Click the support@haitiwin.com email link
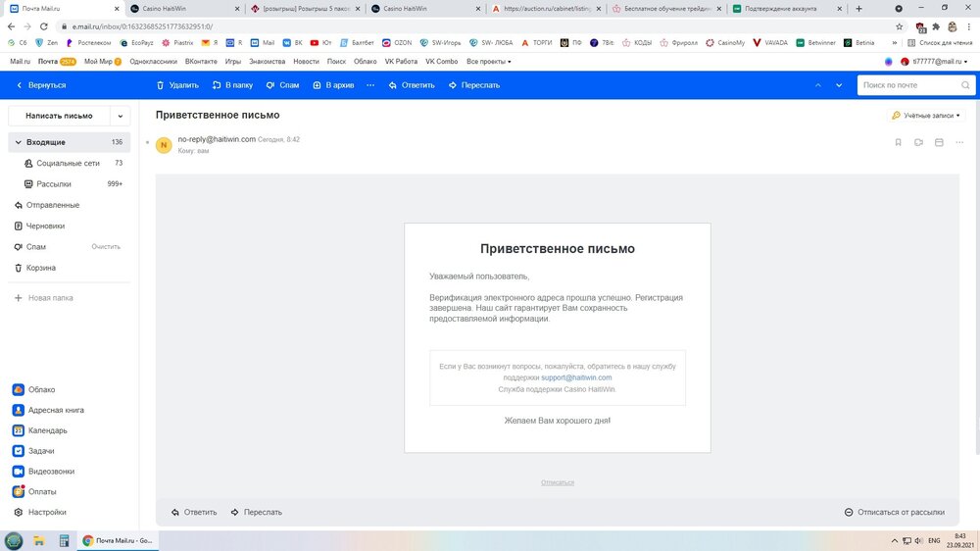980x551 pixels. pos(576,377)
